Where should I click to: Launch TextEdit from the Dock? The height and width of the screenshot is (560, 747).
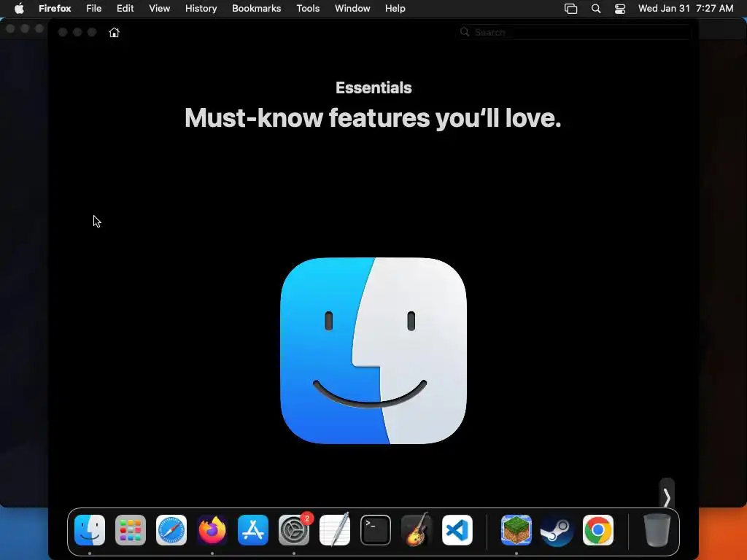tap(334, 530)
